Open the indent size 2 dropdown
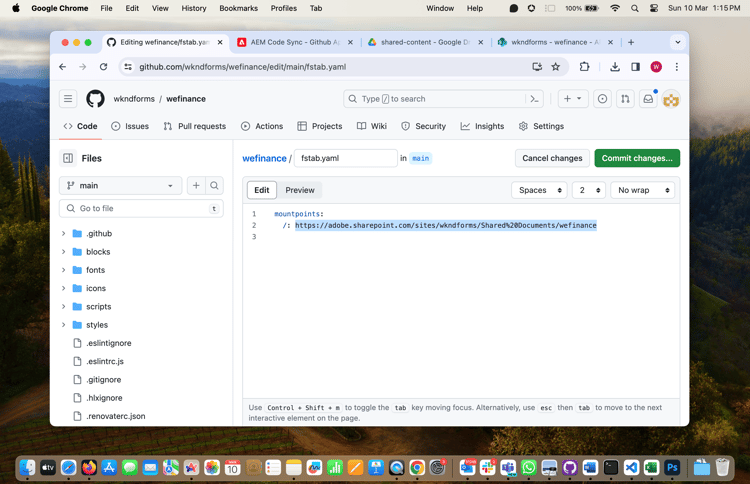The width and height of the screenshot is (750, 484). pyautogui.click(x=589, y=190)
